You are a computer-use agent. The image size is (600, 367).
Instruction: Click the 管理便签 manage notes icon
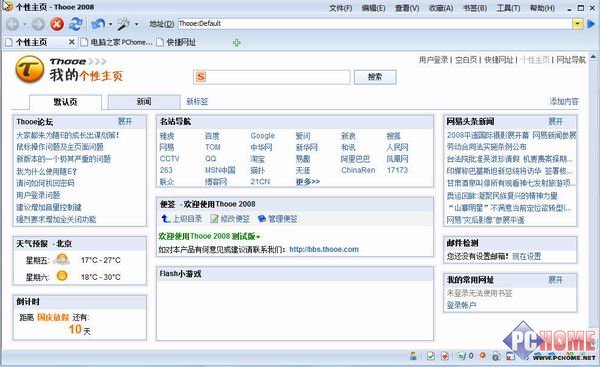tap(262, 219)
